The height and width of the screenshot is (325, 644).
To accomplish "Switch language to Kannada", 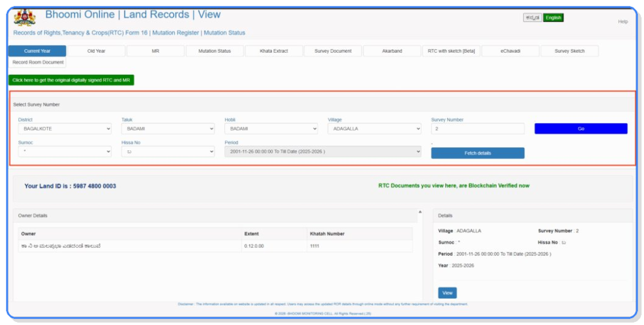I will (532, 18).
